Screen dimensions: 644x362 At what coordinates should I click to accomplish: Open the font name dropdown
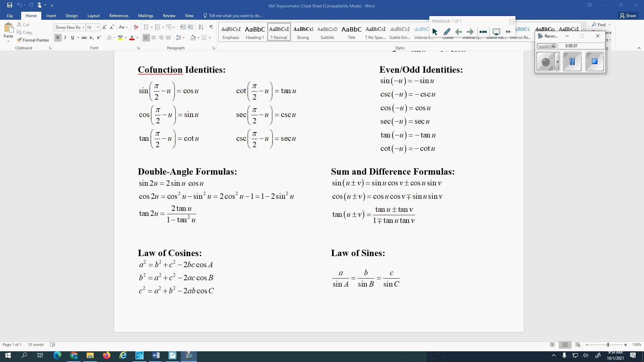83,27
